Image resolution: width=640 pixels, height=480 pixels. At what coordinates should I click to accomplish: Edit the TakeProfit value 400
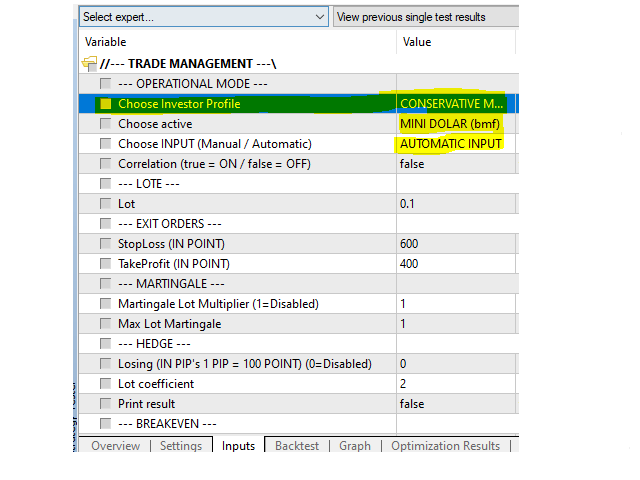456,264
